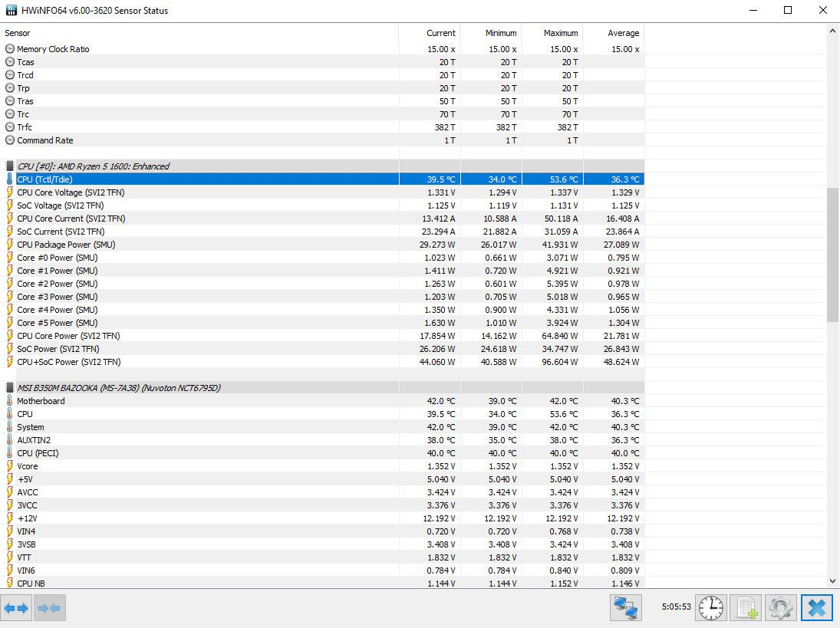This screenshot has height=628, width=840.
Task: Click the clock reset timer button
Action: tap(711, 607)
